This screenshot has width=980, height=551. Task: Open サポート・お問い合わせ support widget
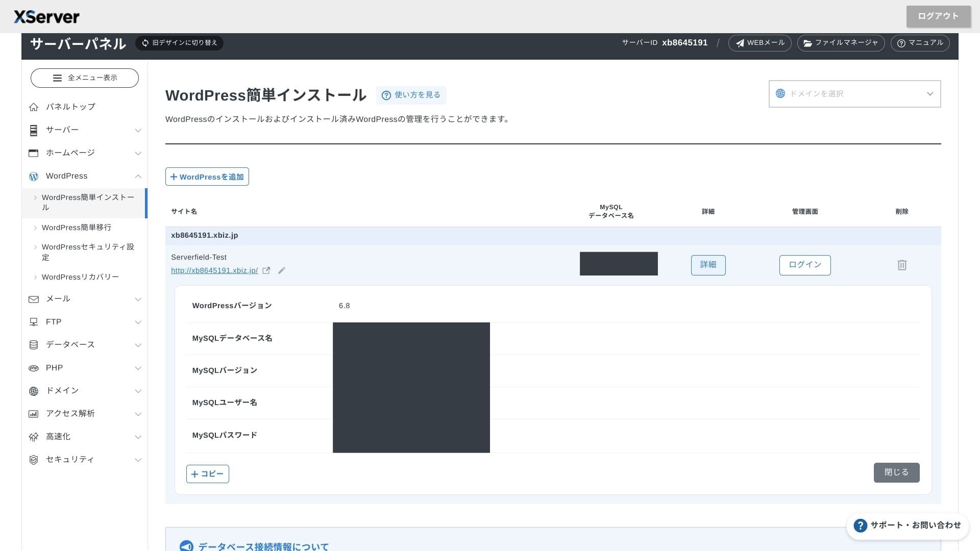(x=908, y=525)
